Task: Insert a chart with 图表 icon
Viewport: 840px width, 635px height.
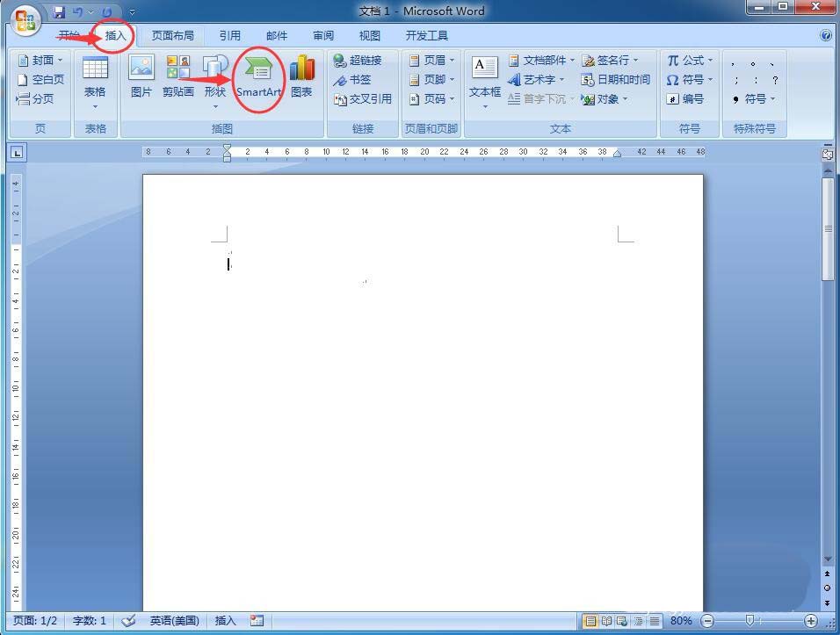Action: [x=301, y=76]
